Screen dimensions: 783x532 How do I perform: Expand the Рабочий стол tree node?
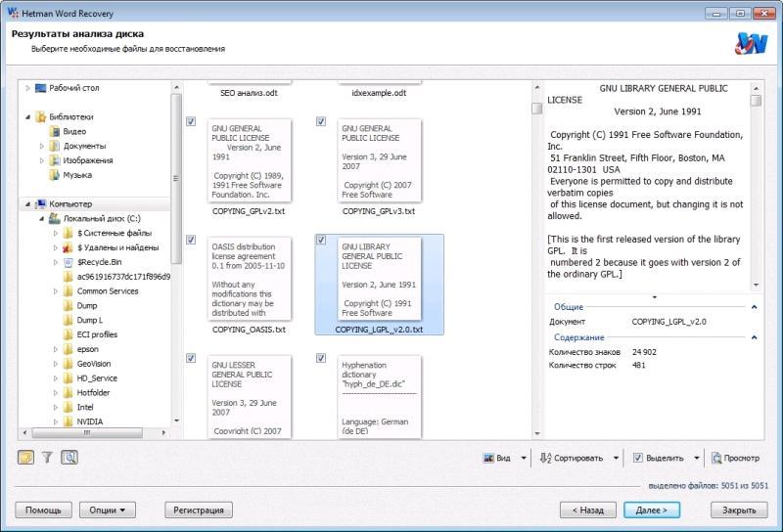(28, 88)
